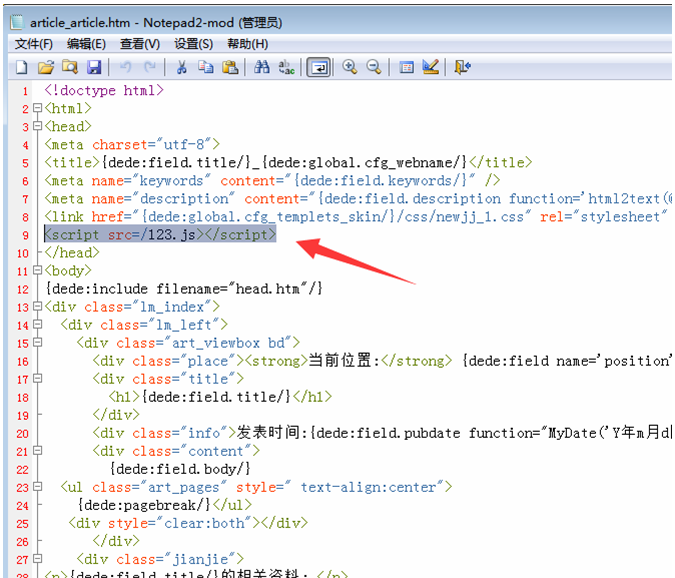Click the {dede:pagebreak/} text

tap(144, 505)
